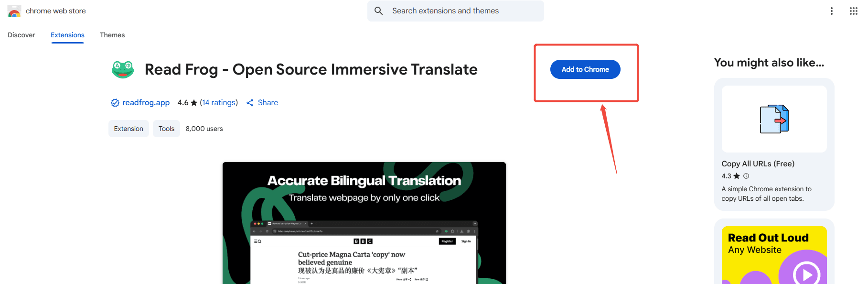
Task: Open the Google apps grid
Action: 853,11
